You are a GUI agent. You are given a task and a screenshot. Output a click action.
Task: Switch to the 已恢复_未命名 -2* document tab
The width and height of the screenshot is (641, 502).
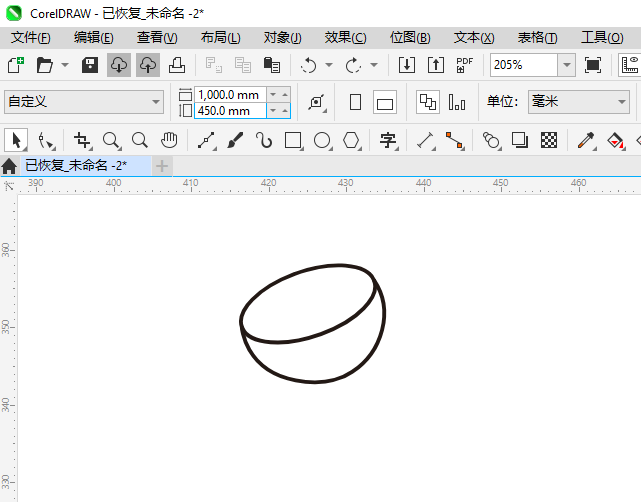click(76, 165)
